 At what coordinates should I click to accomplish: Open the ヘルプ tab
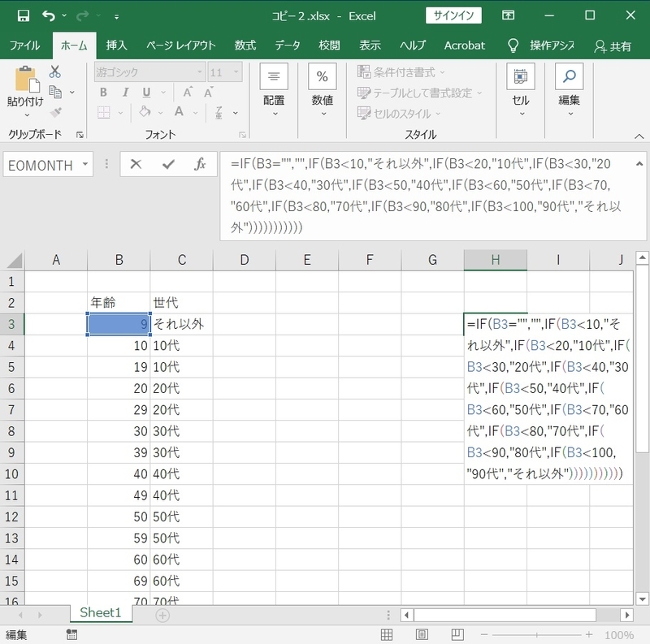click(413, 45)
